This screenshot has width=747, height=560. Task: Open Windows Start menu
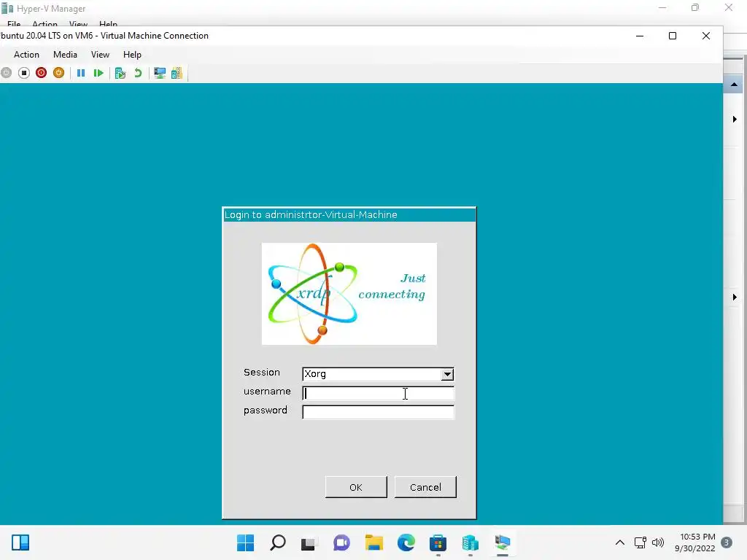pyautogui.click(x=245, y=542)
